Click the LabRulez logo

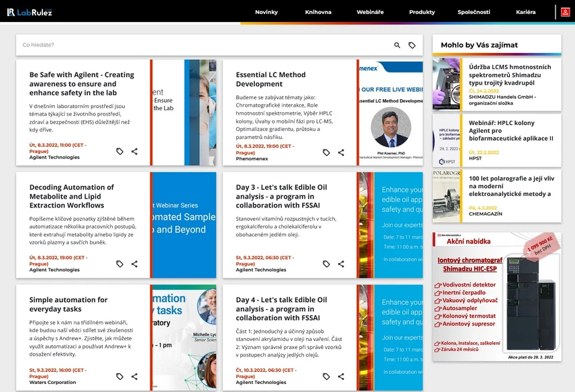[30, 12]
